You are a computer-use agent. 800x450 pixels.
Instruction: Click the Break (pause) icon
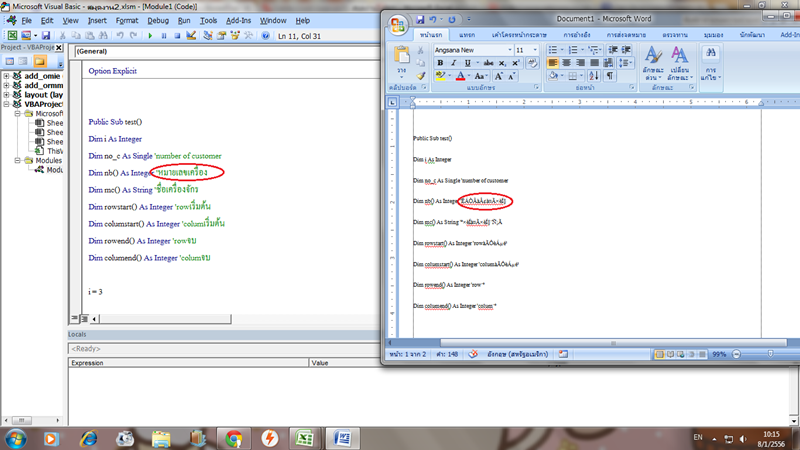pos(164,35)
